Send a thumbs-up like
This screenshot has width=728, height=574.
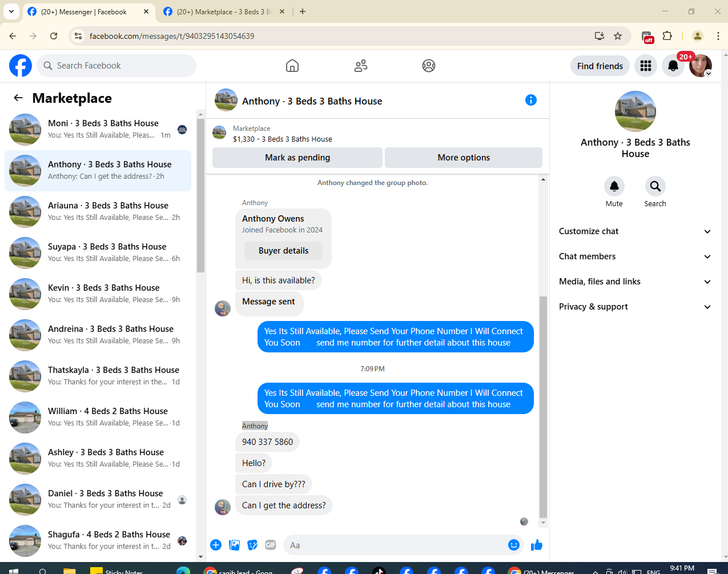tap(537, 545)
